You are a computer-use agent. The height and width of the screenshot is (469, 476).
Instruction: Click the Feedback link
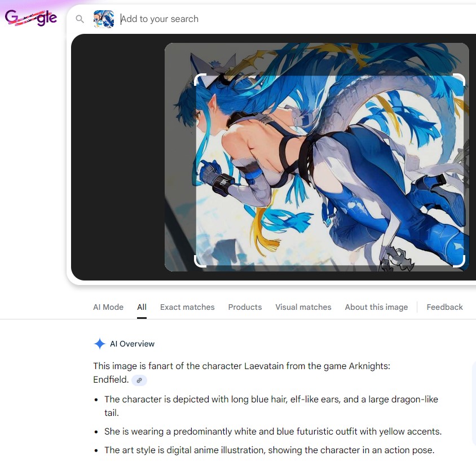[x=445, y=307]
